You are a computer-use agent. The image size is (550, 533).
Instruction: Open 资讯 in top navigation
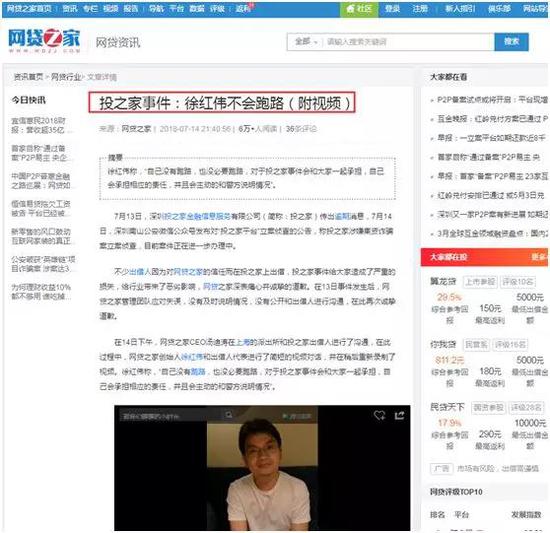70,8
